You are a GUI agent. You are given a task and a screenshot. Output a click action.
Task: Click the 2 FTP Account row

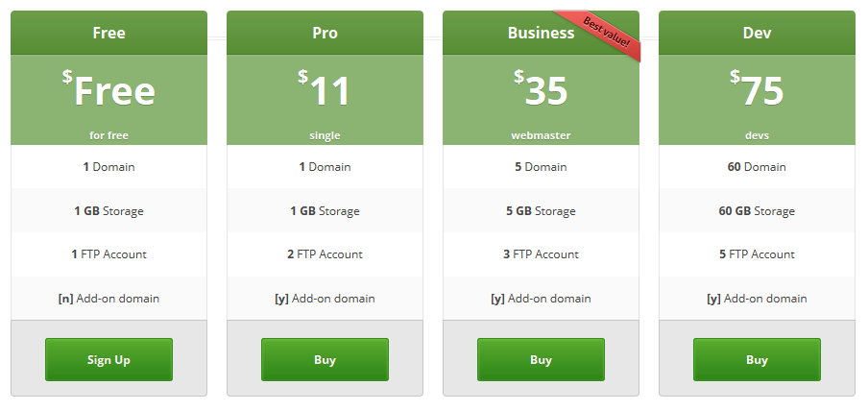tap(325, 254)
